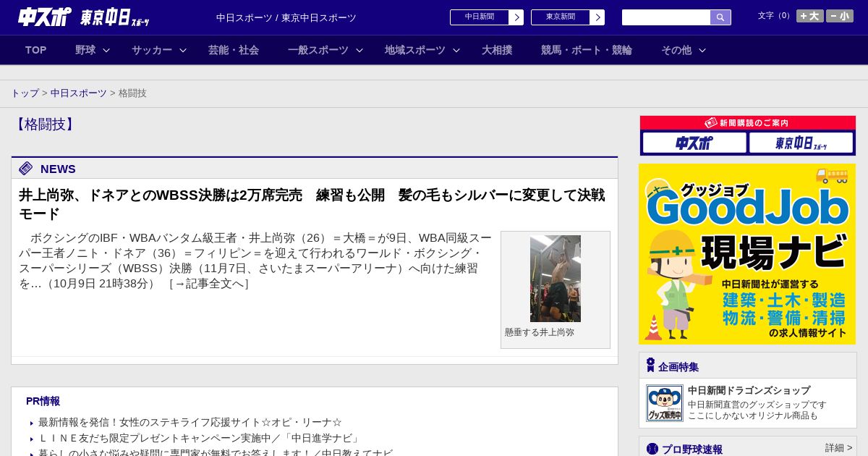Screen dimensions: 868x456
Task: Expand 地域スポーツ dropdown chevron
Action: click(x=456, y=50)
